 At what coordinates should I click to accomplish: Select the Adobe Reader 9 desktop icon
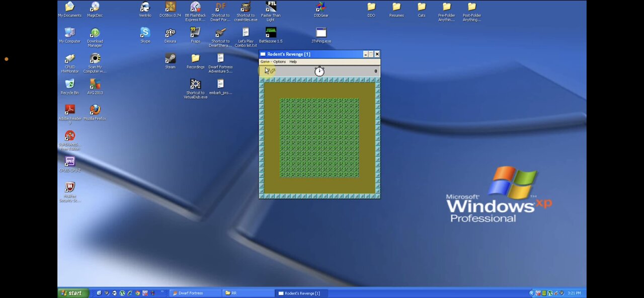click(x=70, y=114)
